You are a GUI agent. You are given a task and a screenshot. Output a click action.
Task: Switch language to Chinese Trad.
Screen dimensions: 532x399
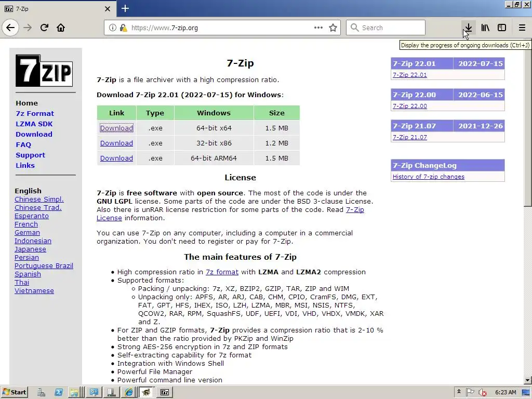(38, 208)
